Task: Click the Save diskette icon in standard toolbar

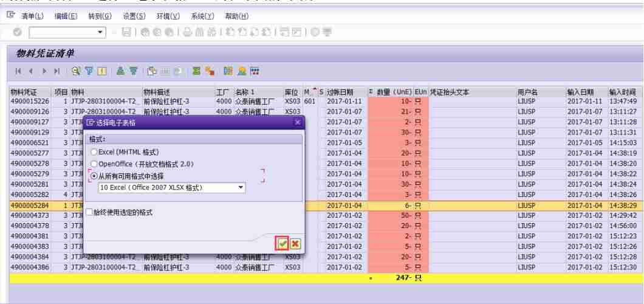Action: (x=127, y=32)
